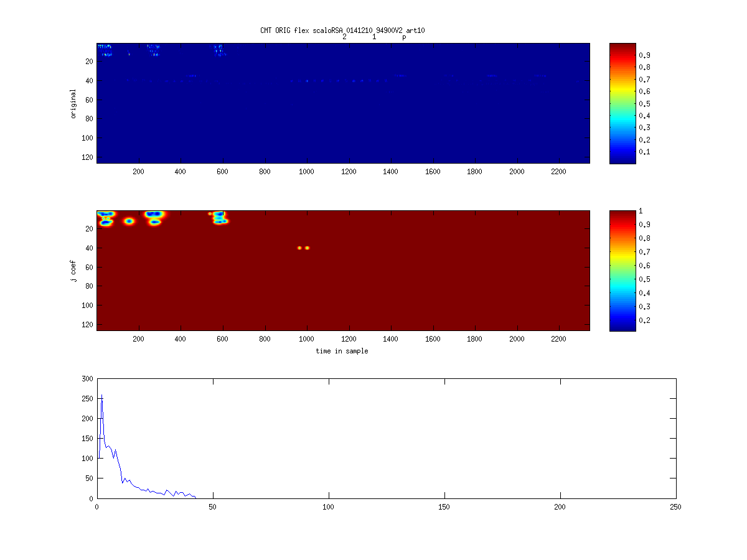Click the figure title above the top plot
The width and height of the screenshot is (747, 560).
click(342, 30)
